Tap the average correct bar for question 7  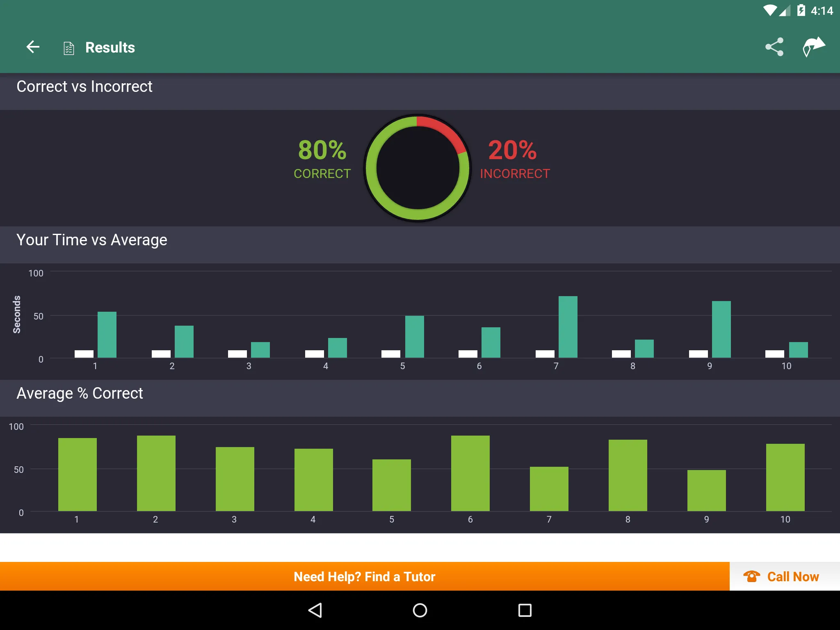point(549,489)
